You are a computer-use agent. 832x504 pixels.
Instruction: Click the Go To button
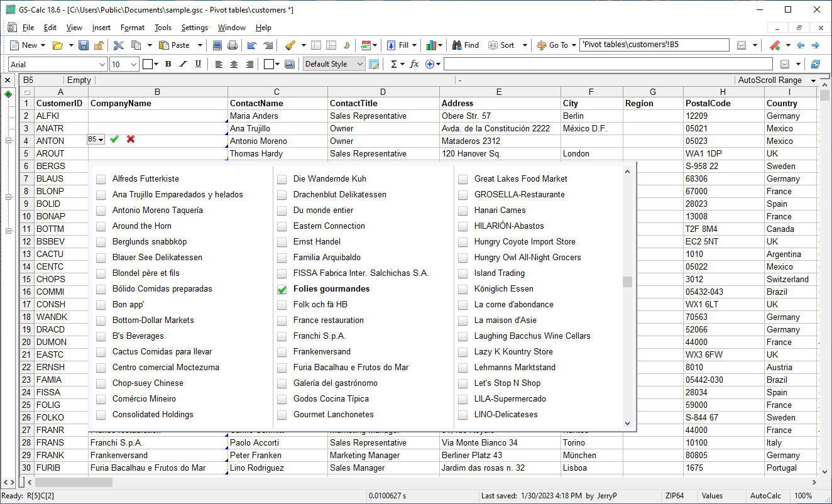coord(552,45)
